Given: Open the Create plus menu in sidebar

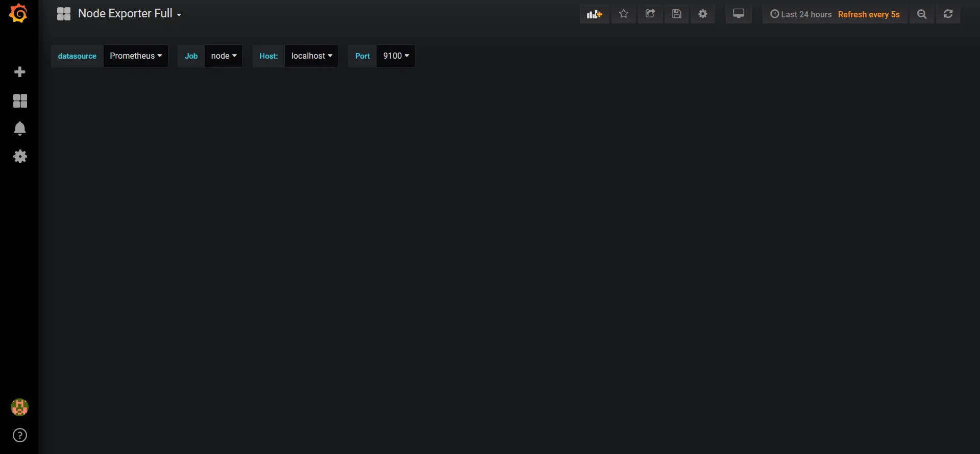Looking at the screenshot, I should pyautogui.click(x=20, y=72).
